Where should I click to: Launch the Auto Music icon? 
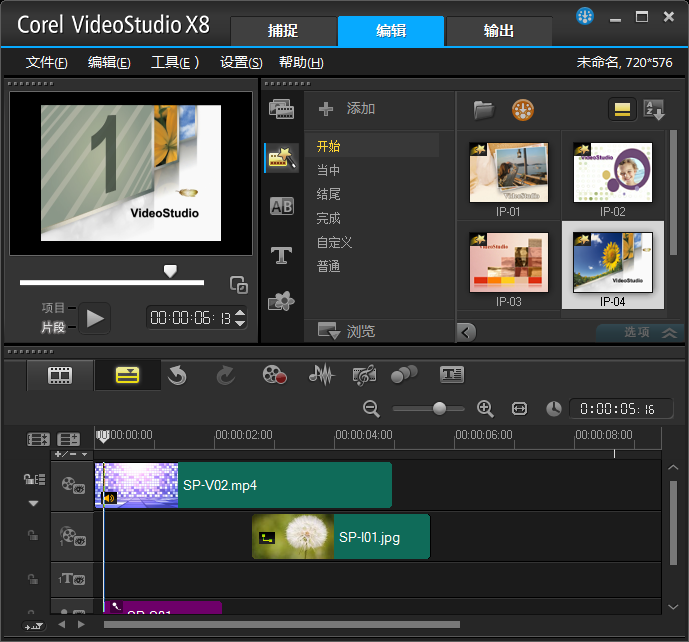pos(364,375)
